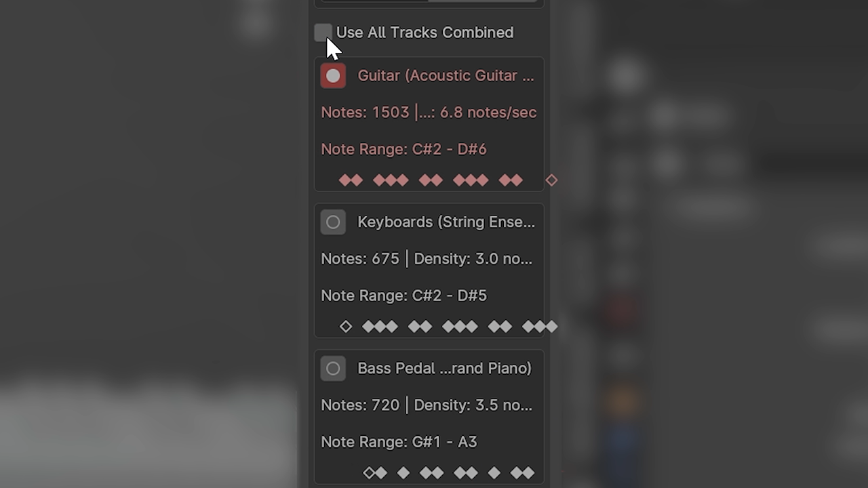Click the Keyboards 'Notes: 675' density line
868x488 pixels.
click(427, 259)
